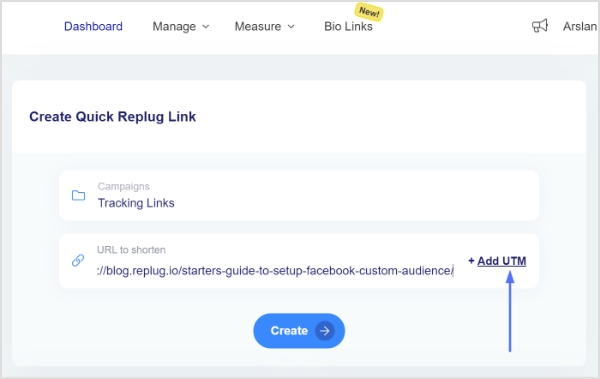Screen dimensions: 600x379
Task: Click the + Add UTM link
Action: 497,261
